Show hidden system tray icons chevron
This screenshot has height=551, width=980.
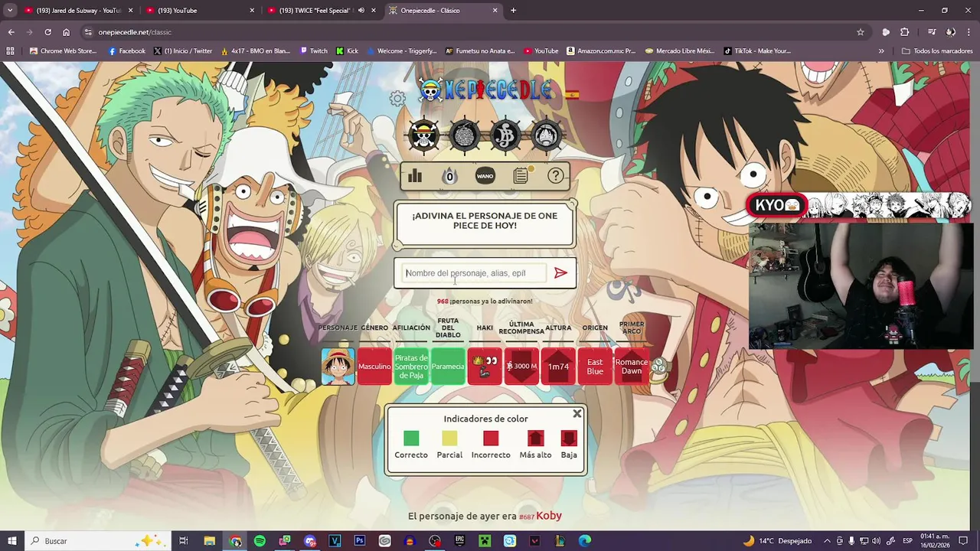827,541
